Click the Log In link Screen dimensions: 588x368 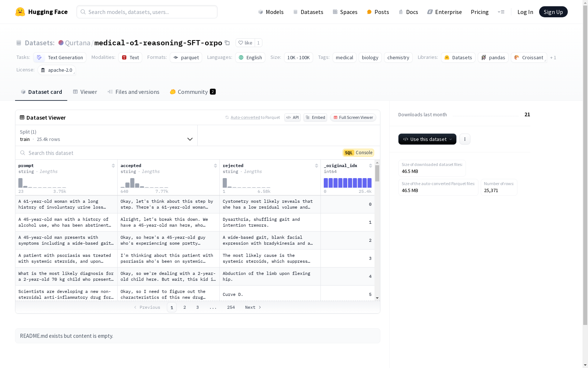(525, 12)
